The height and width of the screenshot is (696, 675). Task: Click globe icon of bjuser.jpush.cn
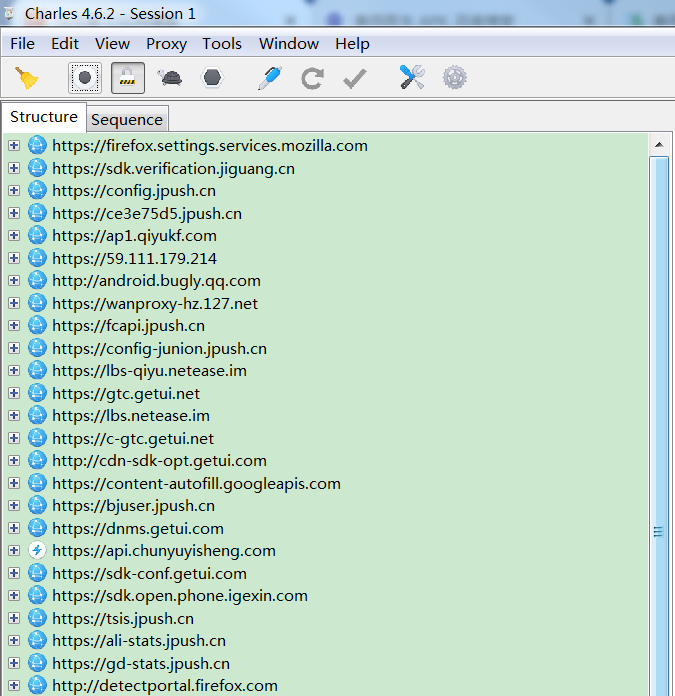click(37, 506)
